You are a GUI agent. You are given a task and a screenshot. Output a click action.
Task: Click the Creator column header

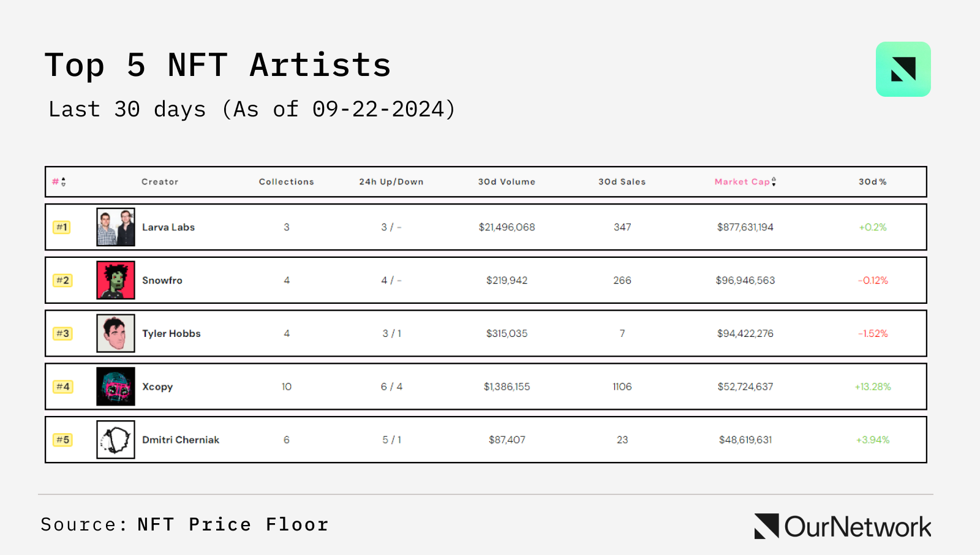[160, 182]
